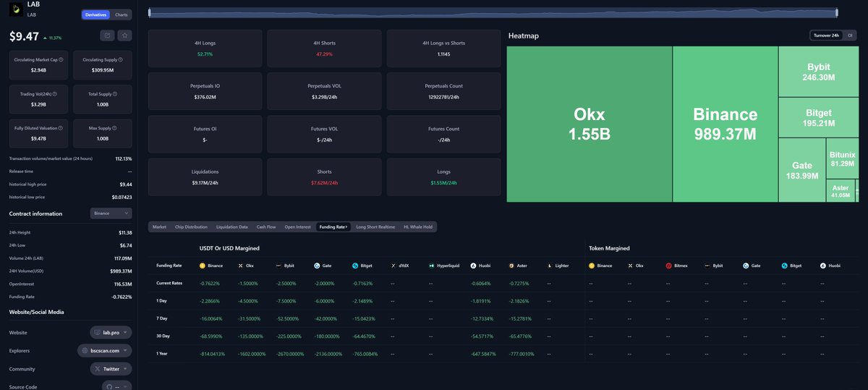The image size is (868, 390).
Task: Click Bitmex logo in Token Margined header
Action: tap(669, 266)
